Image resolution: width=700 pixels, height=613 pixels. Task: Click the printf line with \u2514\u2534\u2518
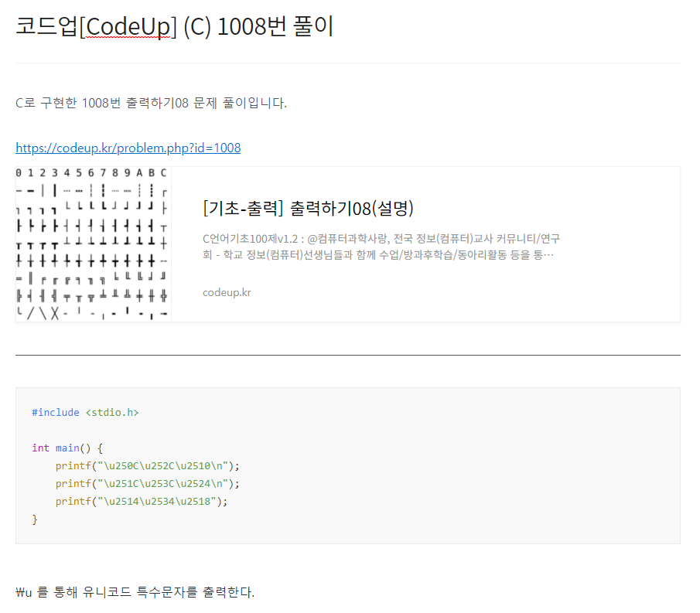[x=142, y=502]
